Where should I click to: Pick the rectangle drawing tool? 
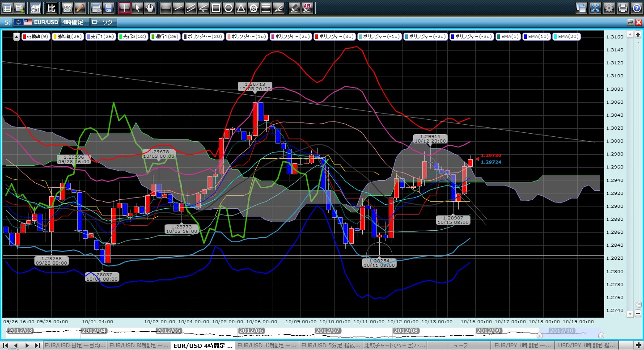216,8
